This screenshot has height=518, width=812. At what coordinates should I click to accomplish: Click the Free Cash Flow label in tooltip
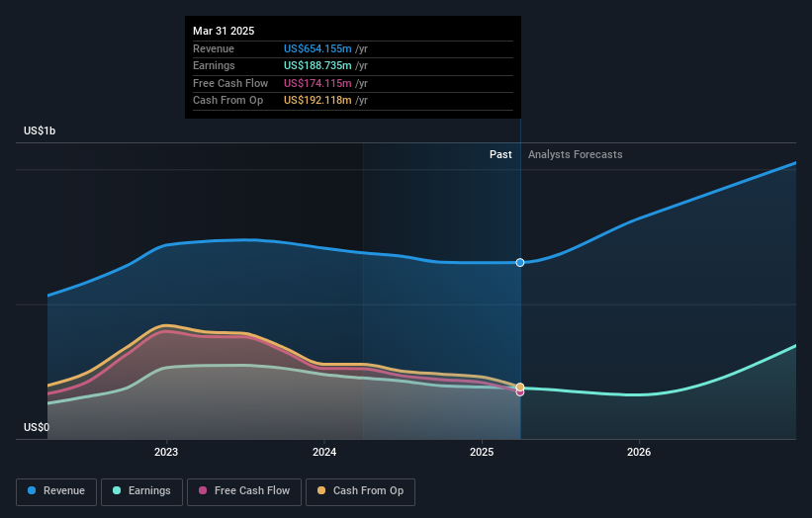(230, 83)
